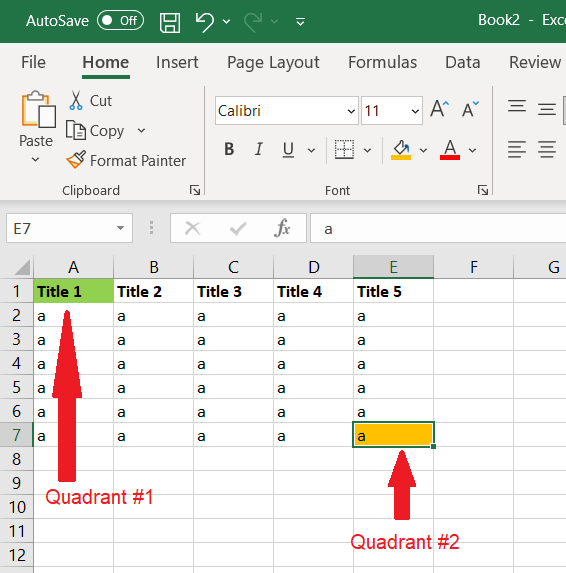Toggle Underline formatting

[x=288, y=149]
